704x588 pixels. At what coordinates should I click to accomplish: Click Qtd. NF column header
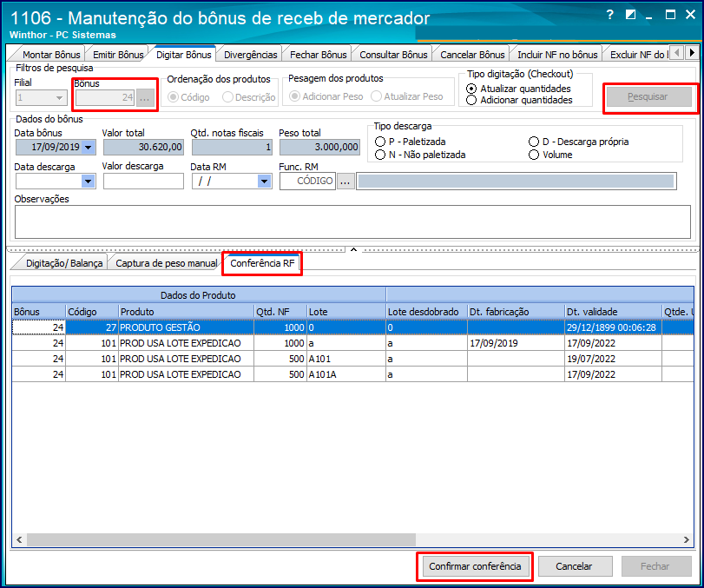[x=280, y=312]
